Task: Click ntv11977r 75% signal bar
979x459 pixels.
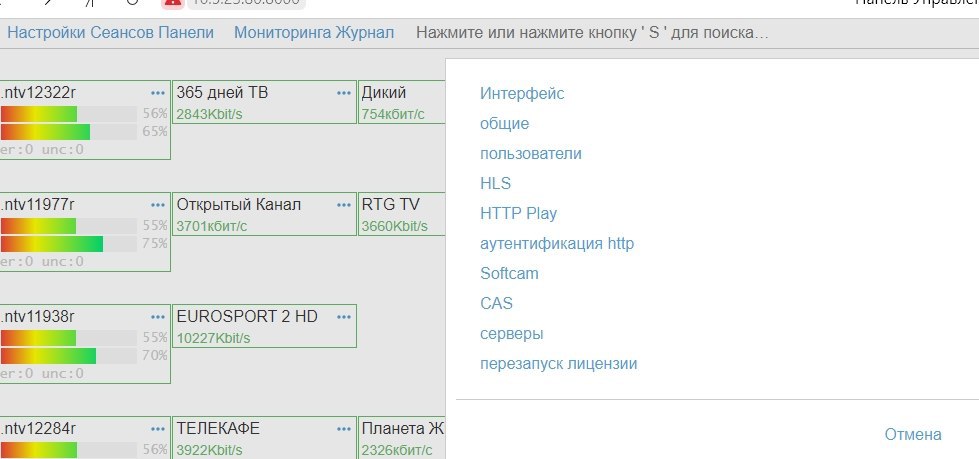Action: 69,244
